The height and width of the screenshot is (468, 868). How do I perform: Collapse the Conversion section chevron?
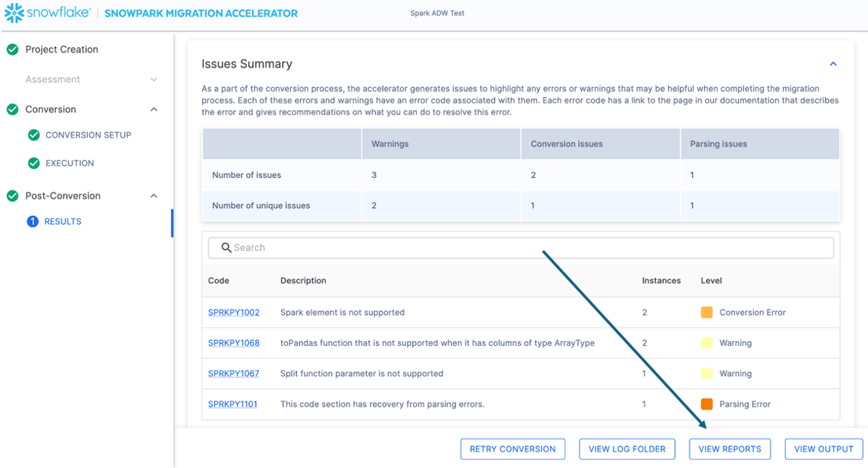click(x=154, y=109)
